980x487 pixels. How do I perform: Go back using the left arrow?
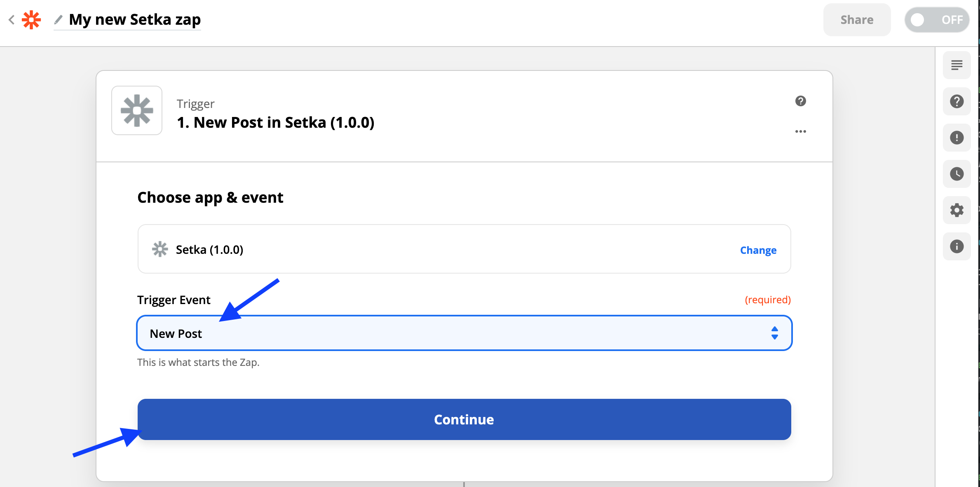tap(12, 19)
